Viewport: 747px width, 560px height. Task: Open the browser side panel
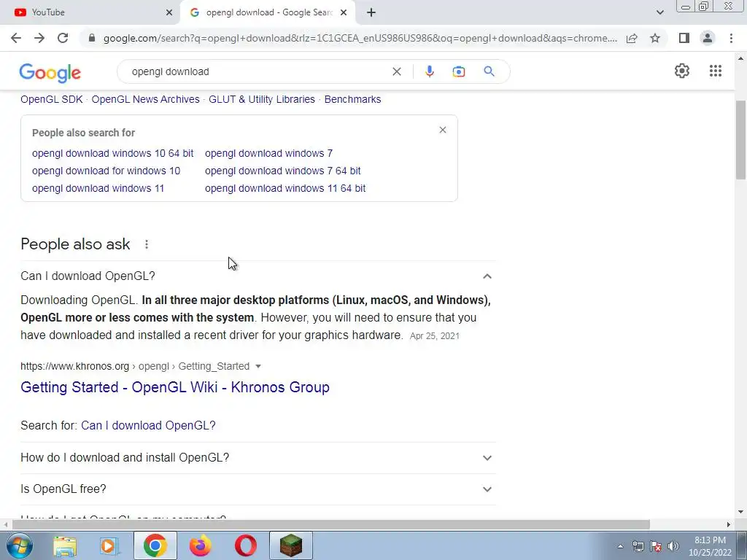(684, 38)
